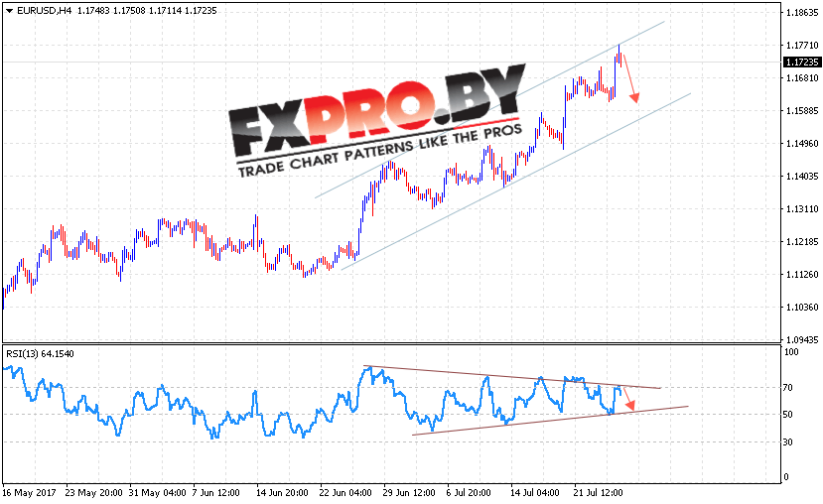Select the price scale value 1.09435
823x504 pixels.
(x=802, y=340)
